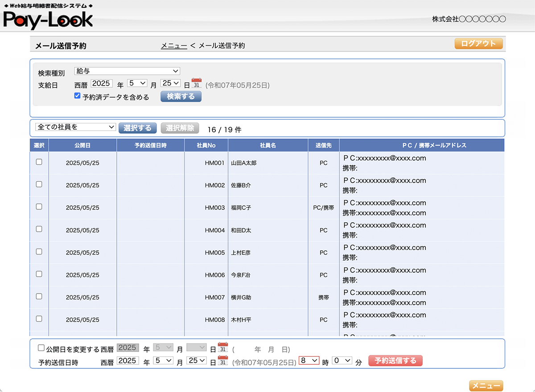Select checkbox for employee 山田A太郎
Screen dimensions: 535x392
(x=39, y=162)
